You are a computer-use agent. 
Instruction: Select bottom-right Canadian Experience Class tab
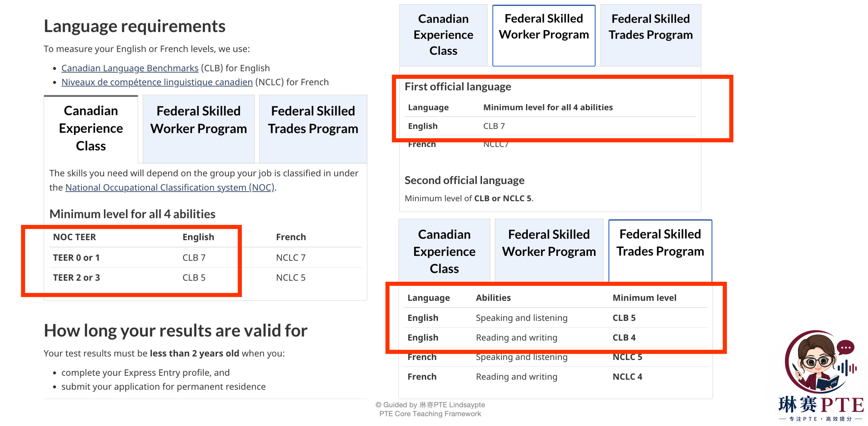tap(444, 250)
